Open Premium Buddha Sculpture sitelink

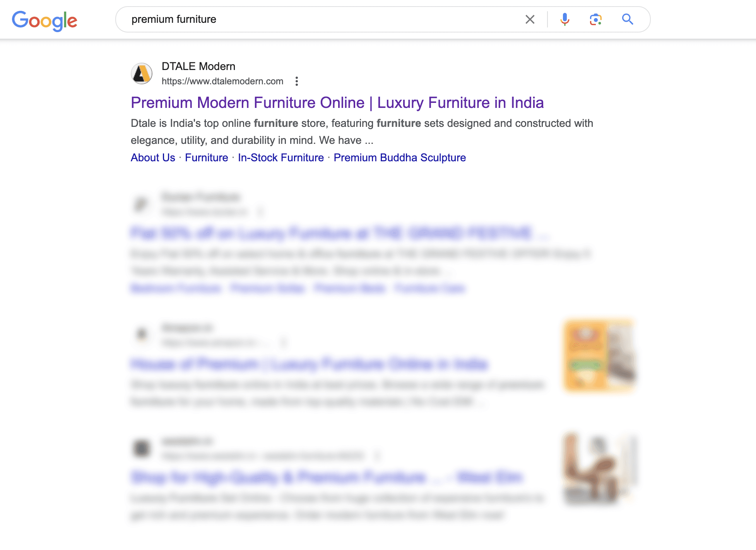pos(400,158)
